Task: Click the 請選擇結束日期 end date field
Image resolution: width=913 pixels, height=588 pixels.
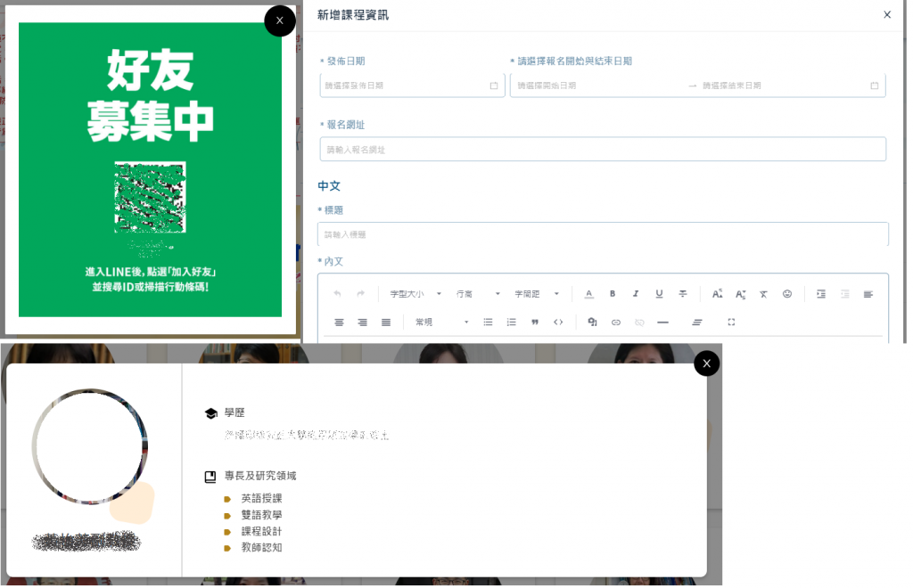Action: tap(783, 86)
